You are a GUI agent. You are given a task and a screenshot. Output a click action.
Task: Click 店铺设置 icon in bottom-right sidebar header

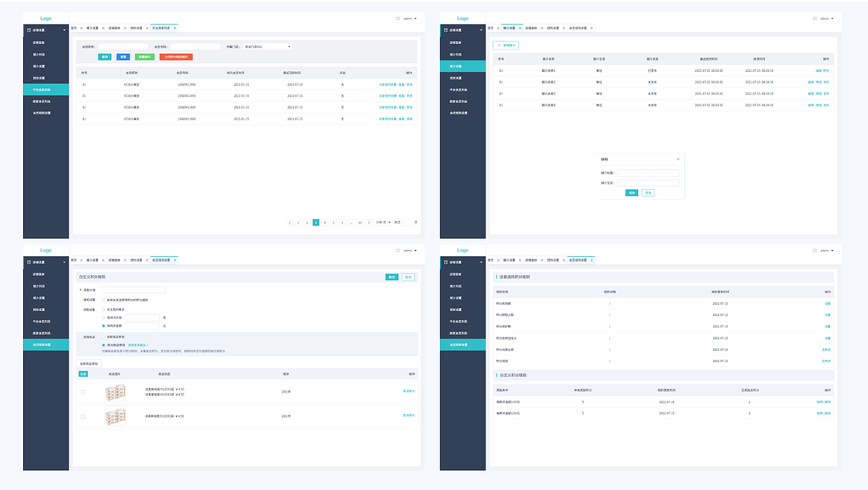446,262
